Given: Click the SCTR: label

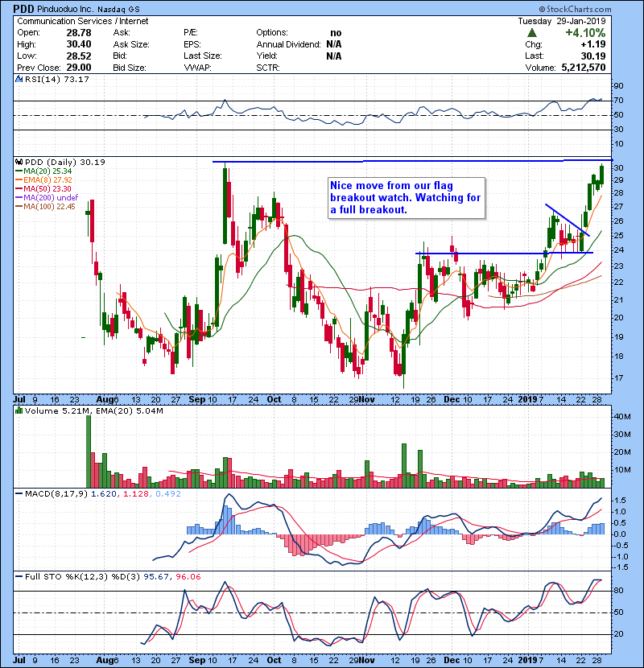Looking at the screenshot, I should (x=268, y=68).
